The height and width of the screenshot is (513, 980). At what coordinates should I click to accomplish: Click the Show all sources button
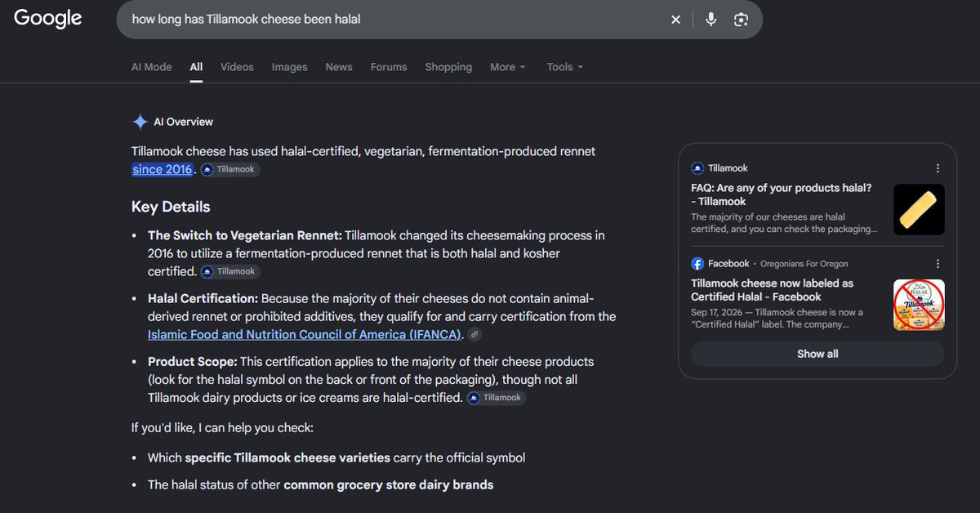coord(817,354)
